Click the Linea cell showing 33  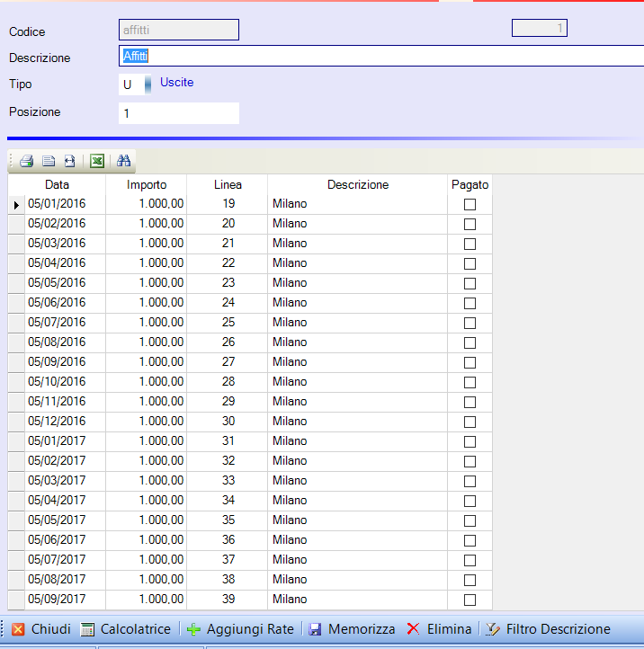228,481
